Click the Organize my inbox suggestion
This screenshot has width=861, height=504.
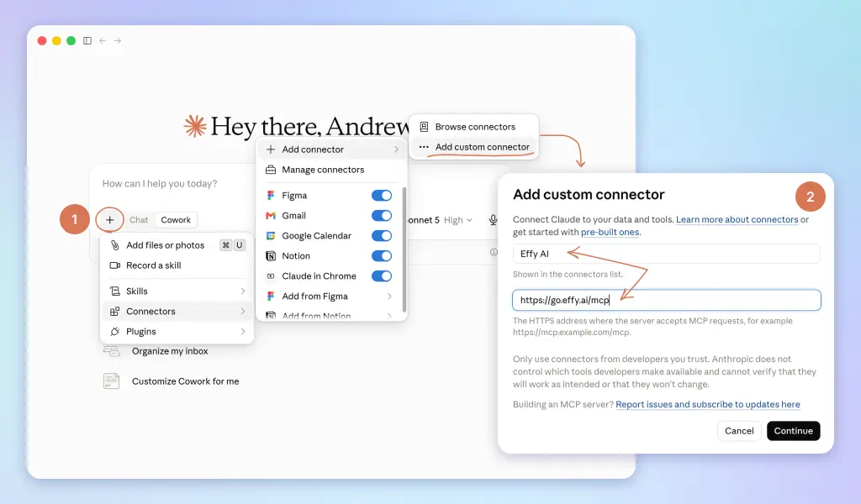pos(170,351)
